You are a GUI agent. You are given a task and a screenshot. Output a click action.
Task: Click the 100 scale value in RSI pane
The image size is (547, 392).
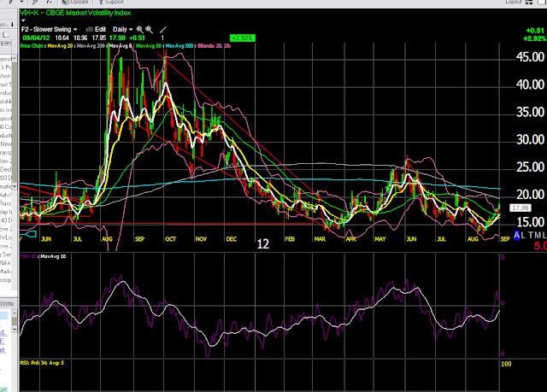click(506, 364)
